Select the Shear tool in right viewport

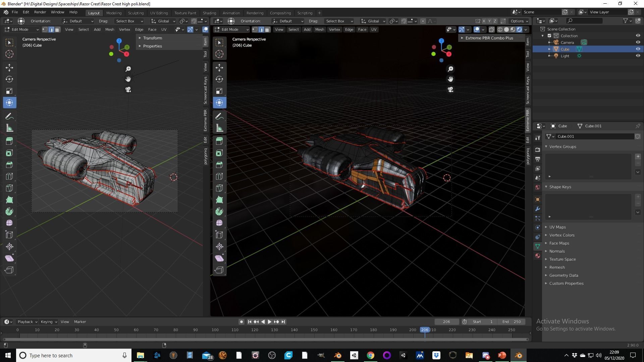point(219,258)
